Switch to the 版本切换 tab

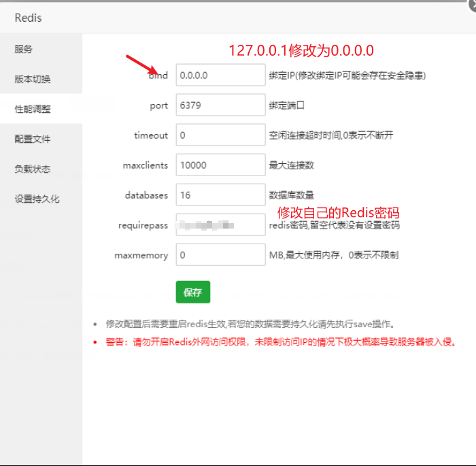[x=41, y=79]
